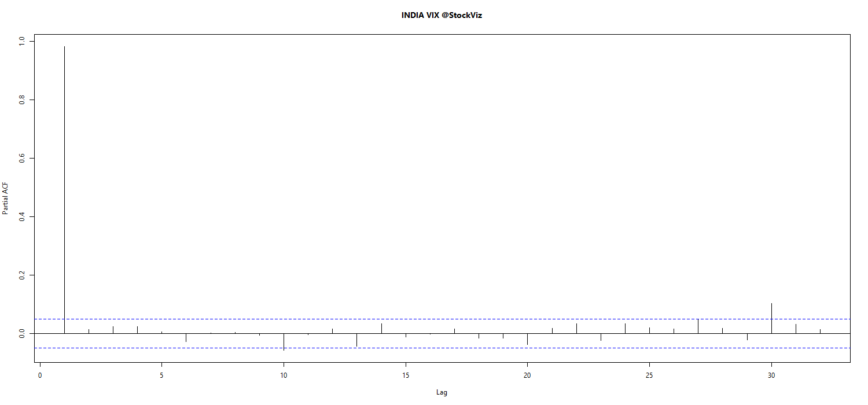Click the tall spike at lag 1
Screen dimensions: 868x405
pyautogui.click(x=64, y=190)
